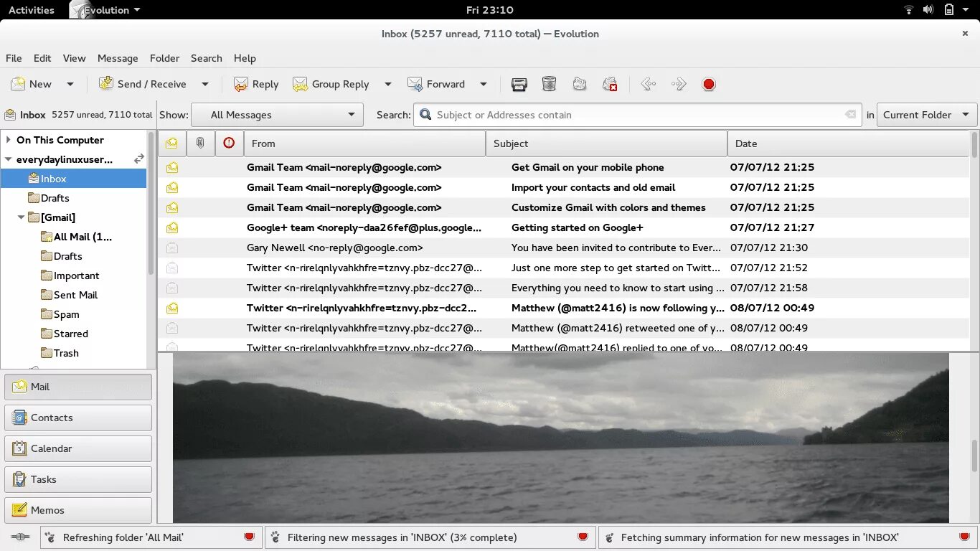980x551 pixels.
Task: Open the Edit menu
Action: [42, 58]
